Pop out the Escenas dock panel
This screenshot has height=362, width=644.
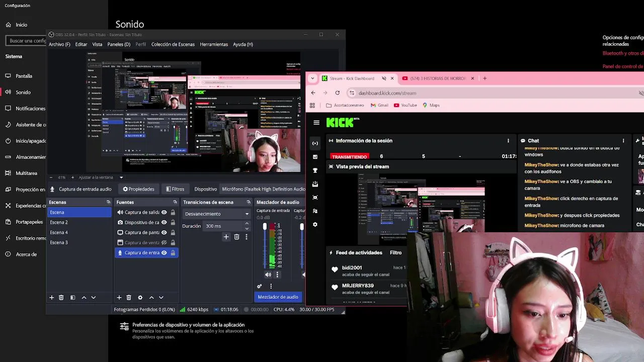108,202
